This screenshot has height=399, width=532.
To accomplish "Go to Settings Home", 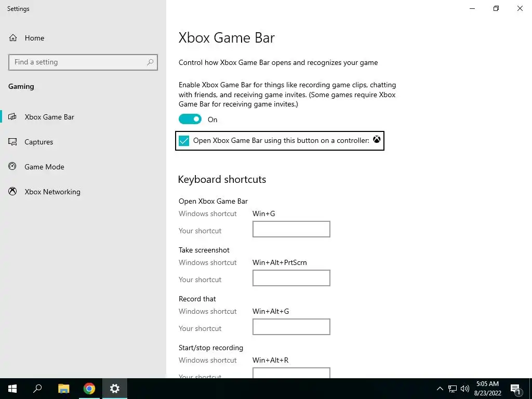I will click(x=26, y=38).
